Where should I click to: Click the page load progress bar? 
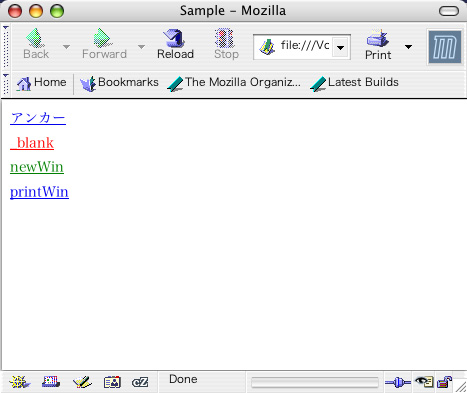coord(315,382)
